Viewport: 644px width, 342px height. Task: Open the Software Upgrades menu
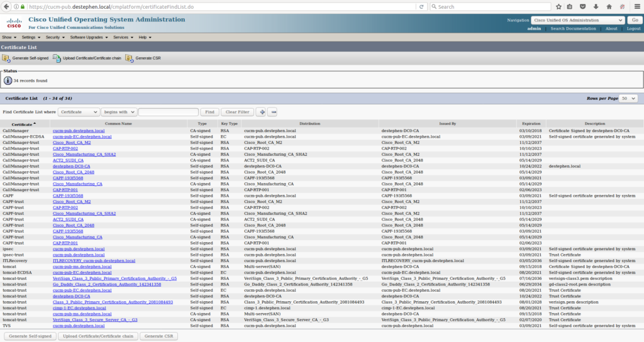pos(89,37)
